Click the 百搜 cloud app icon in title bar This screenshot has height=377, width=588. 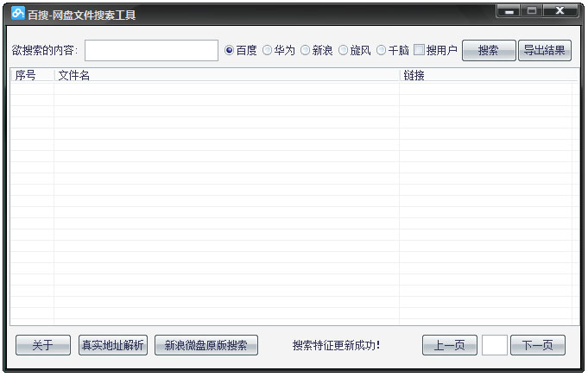17,14
